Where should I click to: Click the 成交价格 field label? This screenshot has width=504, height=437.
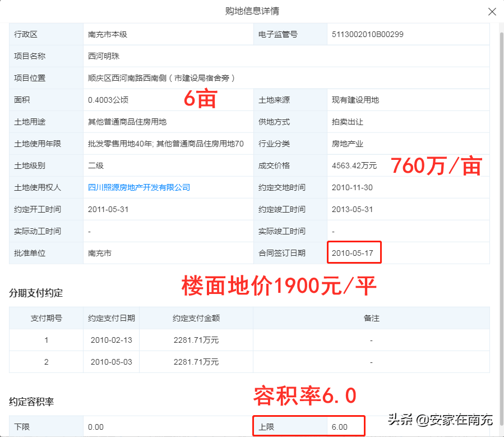274,165
